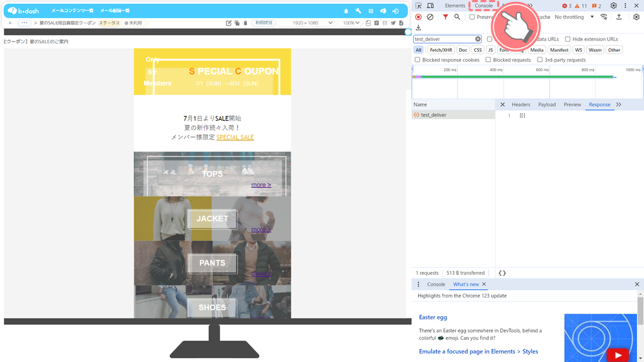The image size is (644, 362).
Task: Open DevTools main settings gear
Action: point(614,6)
